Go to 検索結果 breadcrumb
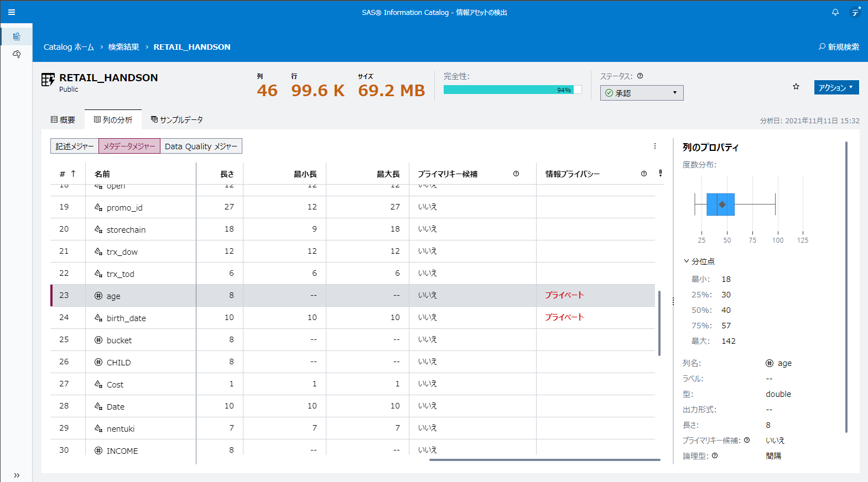The height and width of the screenshot is (482, 868). click(124, 47)
